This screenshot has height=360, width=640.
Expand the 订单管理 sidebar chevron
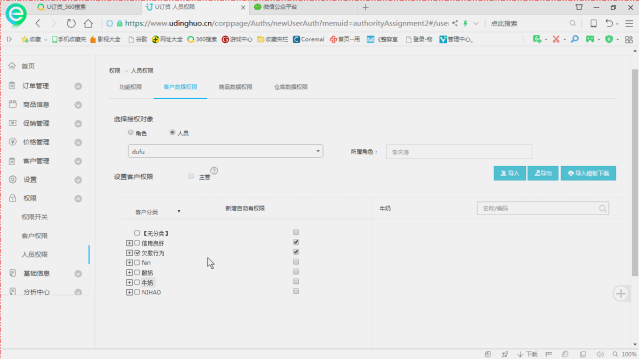click(x=78, y=86)
